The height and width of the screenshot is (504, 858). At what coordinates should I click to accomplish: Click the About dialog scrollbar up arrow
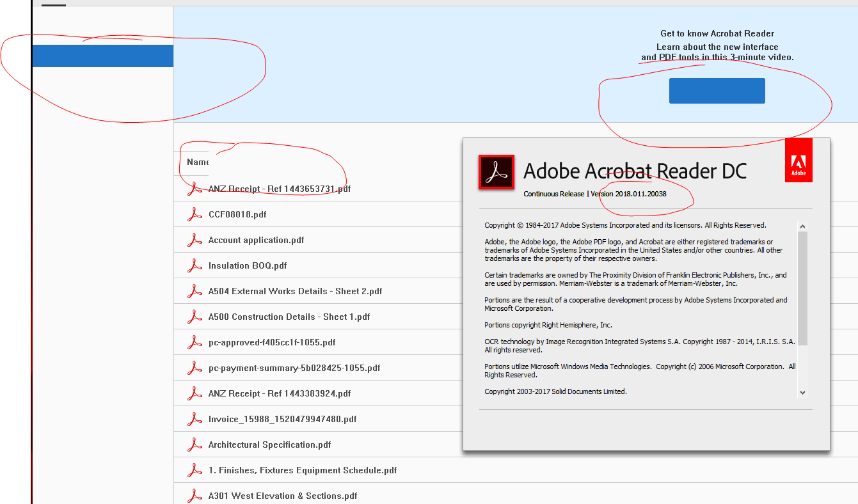pyautogui.click(x=802, y=226)
